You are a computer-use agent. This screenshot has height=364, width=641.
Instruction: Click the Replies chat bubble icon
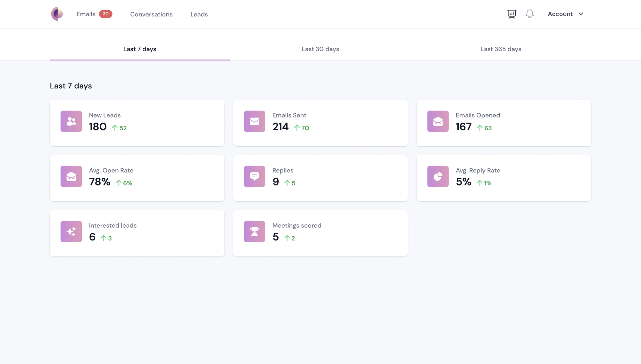coord(254,176)
